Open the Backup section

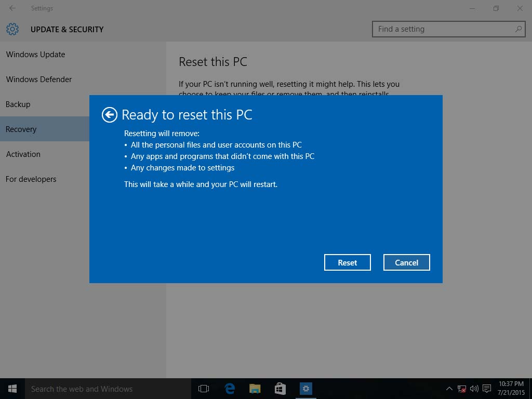pyautogui.click(x=18, y=104)
